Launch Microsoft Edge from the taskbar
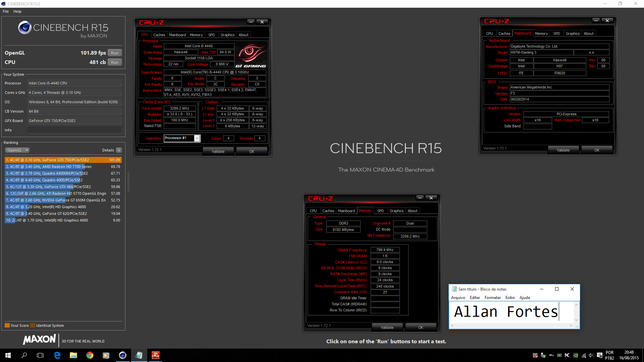This screenshot has height=362, width=644. coord(57,355)
